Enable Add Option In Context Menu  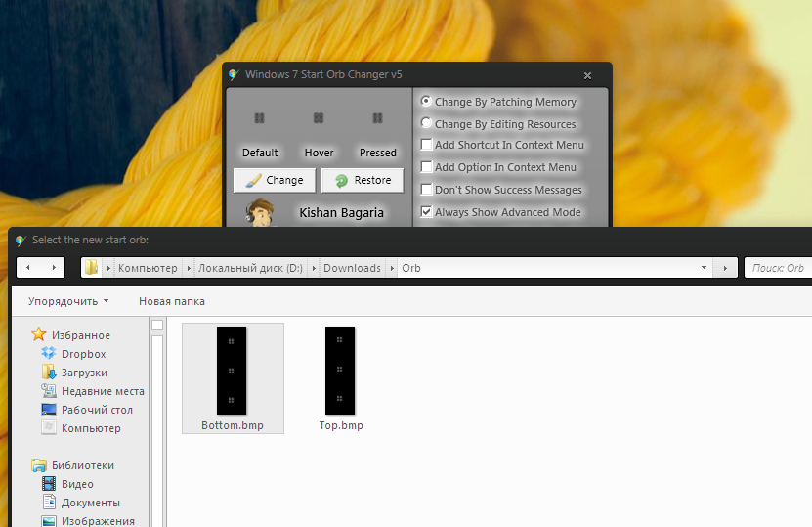click(426, 167)
